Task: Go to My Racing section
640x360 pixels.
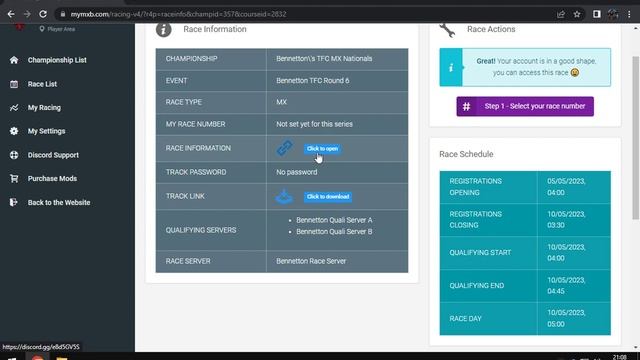Action: click(44, 108)
